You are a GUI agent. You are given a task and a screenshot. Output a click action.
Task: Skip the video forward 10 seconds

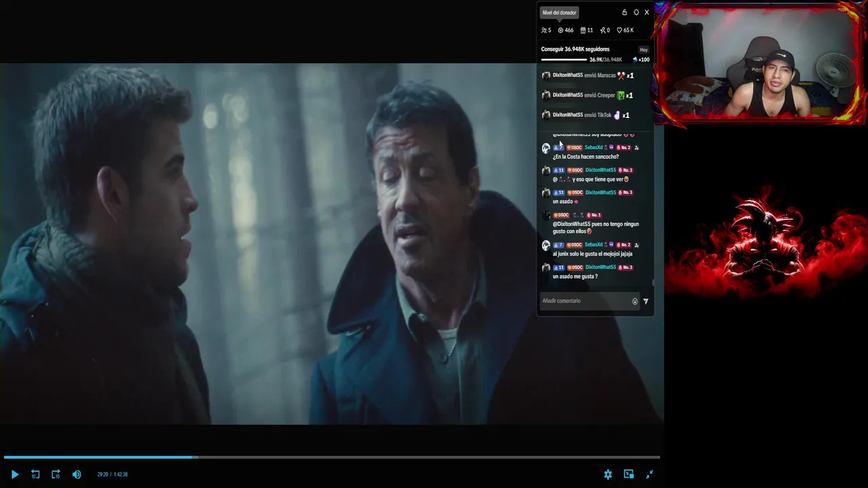pyautogui.click(x=56, y=474)
